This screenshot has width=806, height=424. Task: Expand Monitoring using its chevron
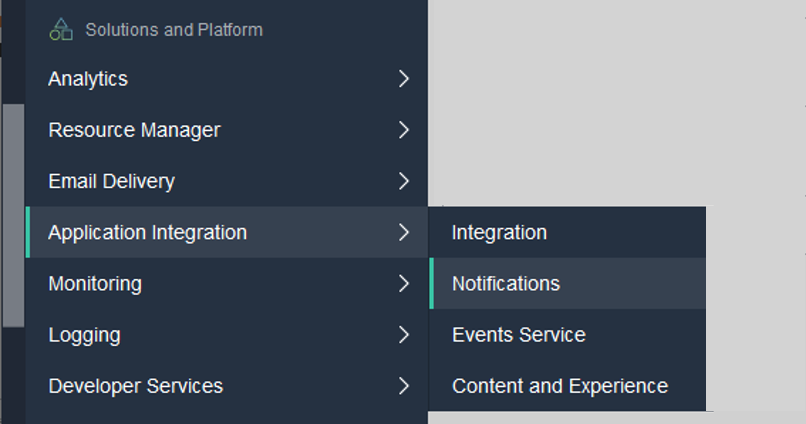(403, 284)
